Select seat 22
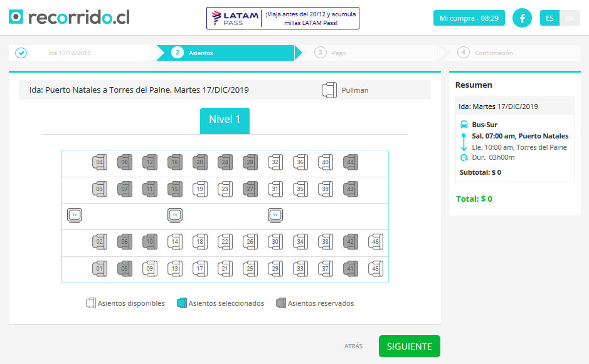The height and width of the screenshot is (364, 589). (225, 242)
